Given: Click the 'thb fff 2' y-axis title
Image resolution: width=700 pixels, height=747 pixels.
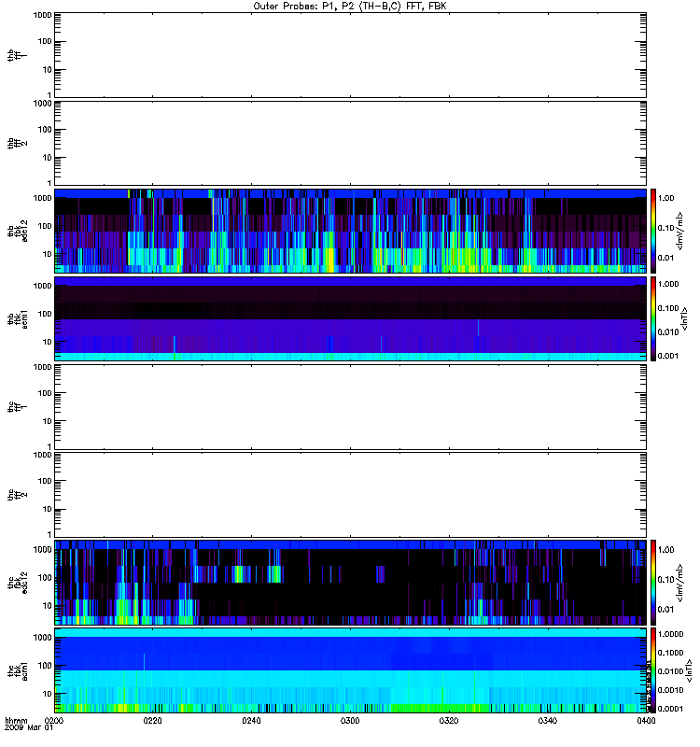Looking at the screenshot, I should 17,143.
